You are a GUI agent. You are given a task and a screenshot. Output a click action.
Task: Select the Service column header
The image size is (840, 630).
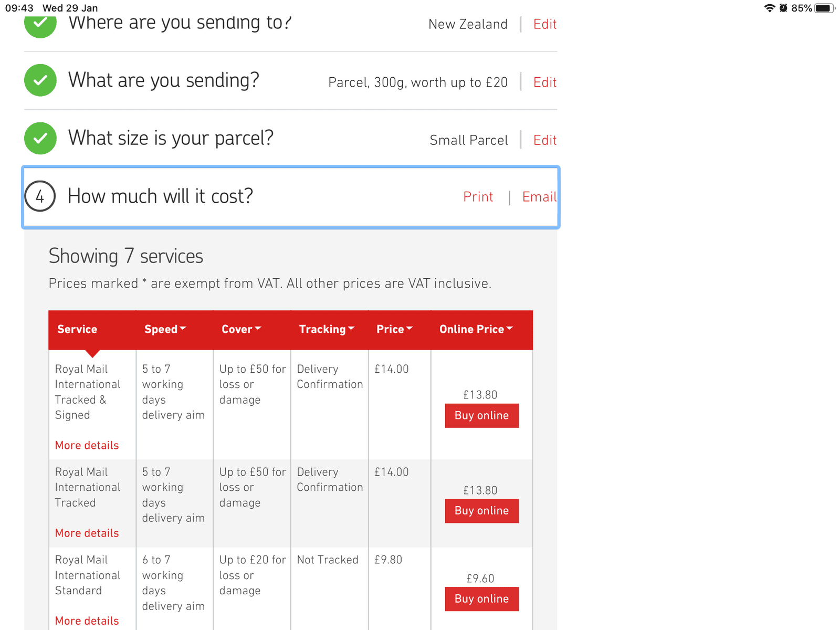77,329
